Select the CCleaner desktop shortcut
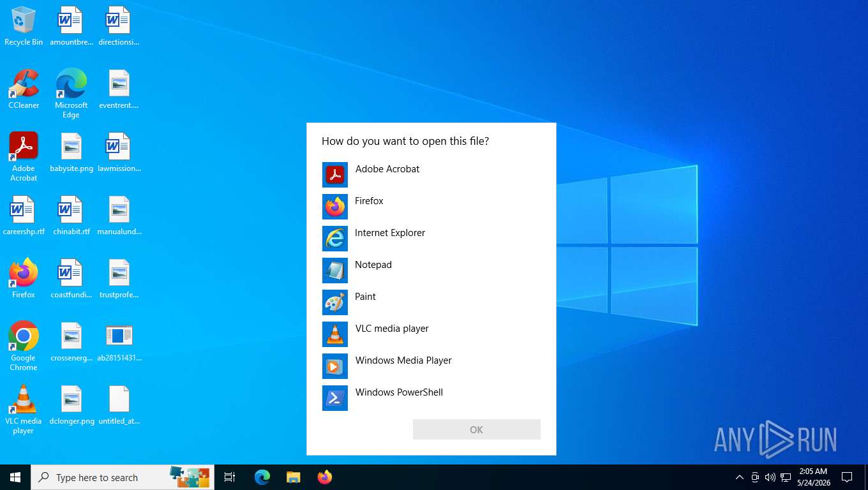 click(x=24, y=89)
